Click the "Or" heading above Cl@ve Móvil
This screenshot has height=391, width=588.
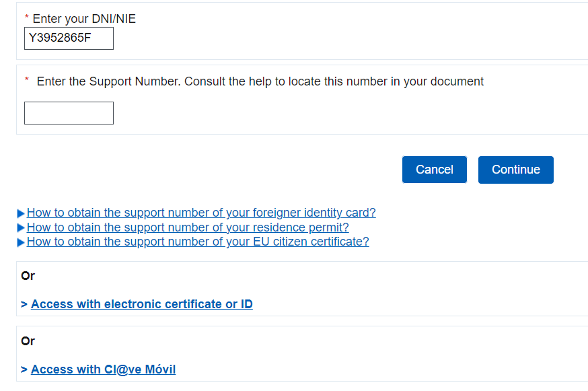point(28,341)
